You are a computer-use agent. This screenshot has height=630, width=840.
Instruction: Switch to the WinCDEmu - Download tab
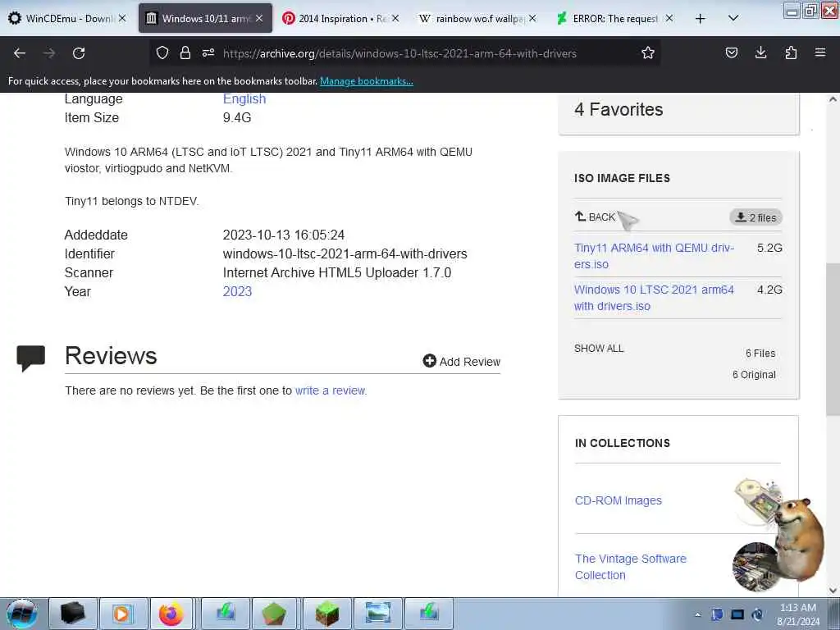tap(67, 18)
